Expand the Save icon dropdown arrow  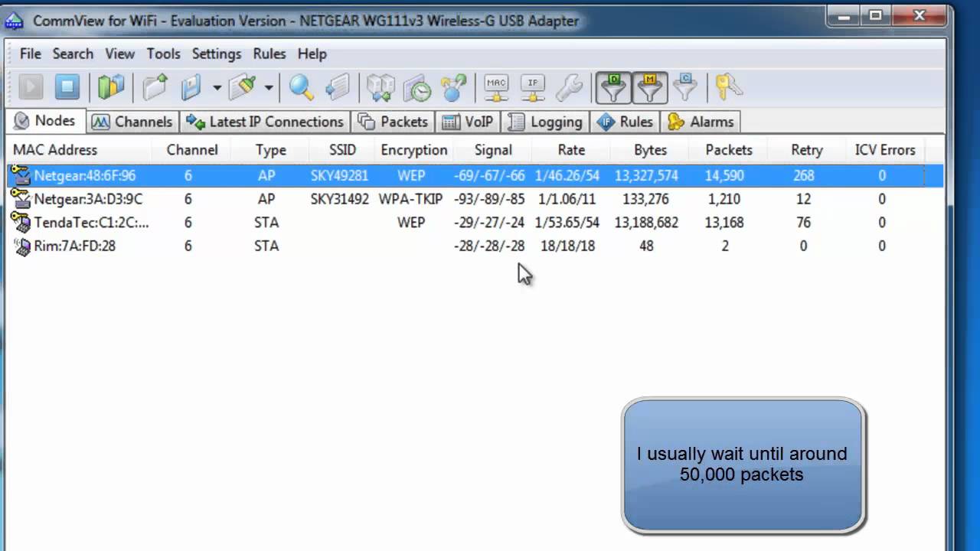pyautogui.click(x=217, y=87)
